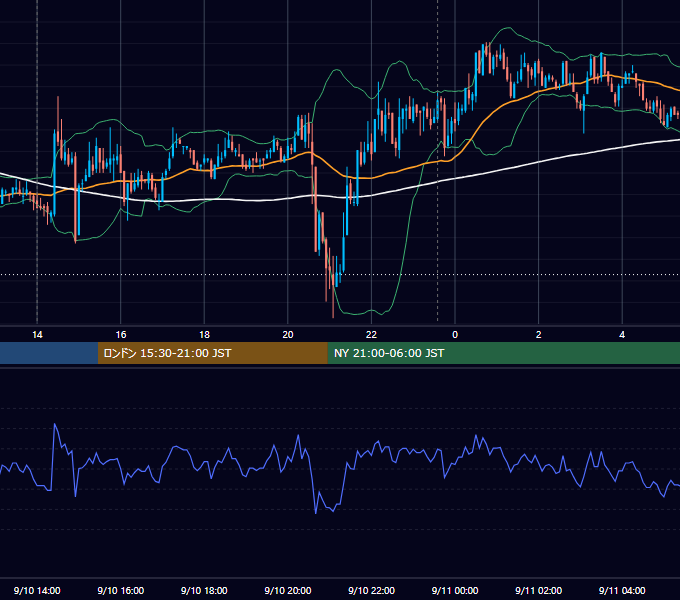Click the 9/10 16:00 time label
The image size is (680, 600).
tap(121, 590)
